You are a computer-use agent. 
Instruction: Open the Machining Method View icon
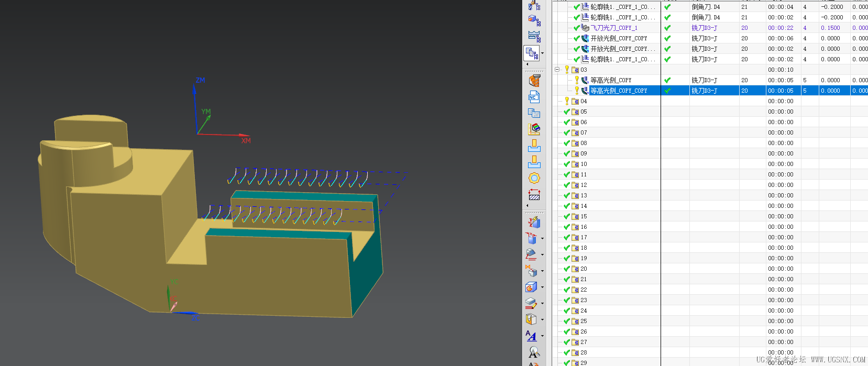pyautogui.click(x=534, y=37)
